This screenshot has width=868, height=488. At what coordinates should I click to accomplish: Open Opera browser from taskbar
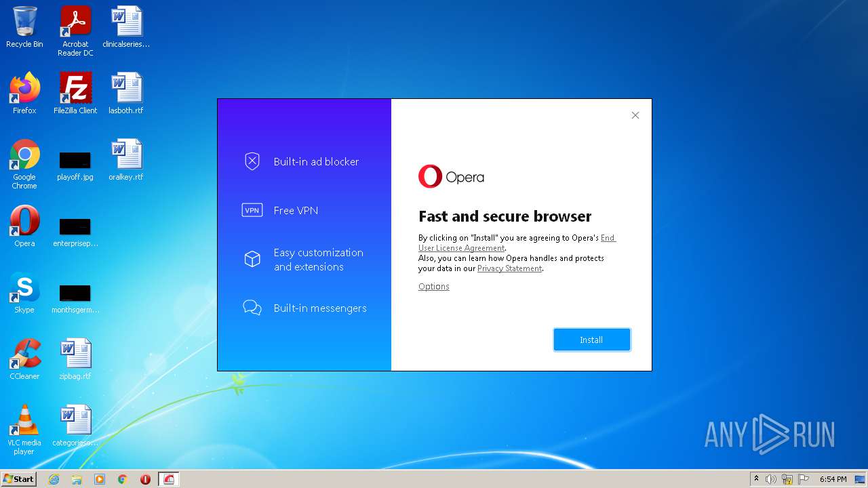click(x=145, y=479)
